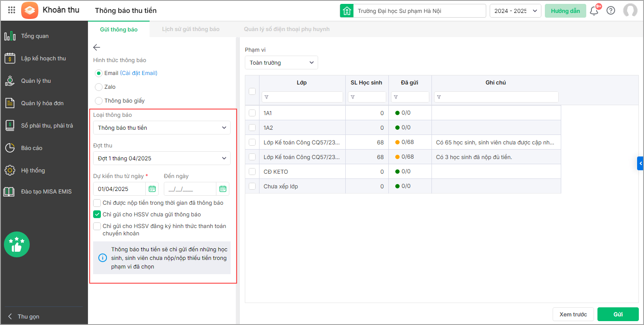This screenshot has width=644, height=325.
Task: Open the Phạm vi Toàn trường dropdown
Action: click(x=281, y=62)
